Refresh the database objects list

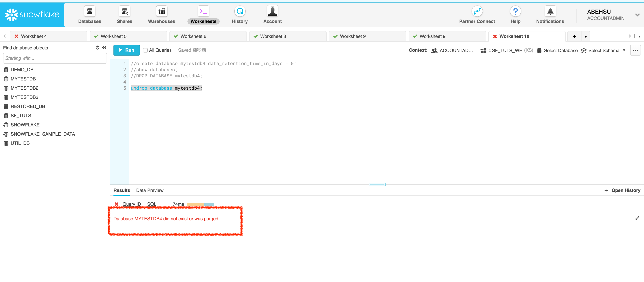point(97,48)
